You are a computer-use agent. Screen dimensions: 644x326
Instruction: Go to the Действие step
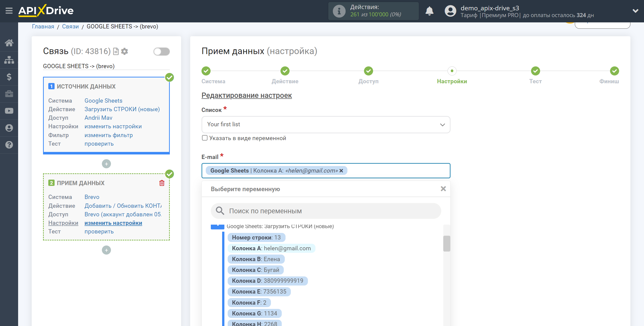285,71
